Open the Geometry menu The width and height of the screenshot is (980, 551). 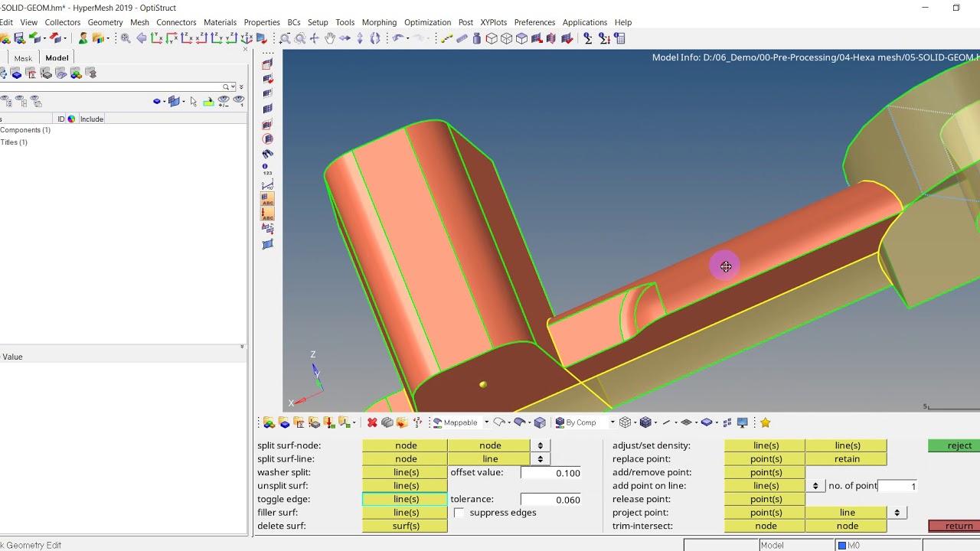105,22
